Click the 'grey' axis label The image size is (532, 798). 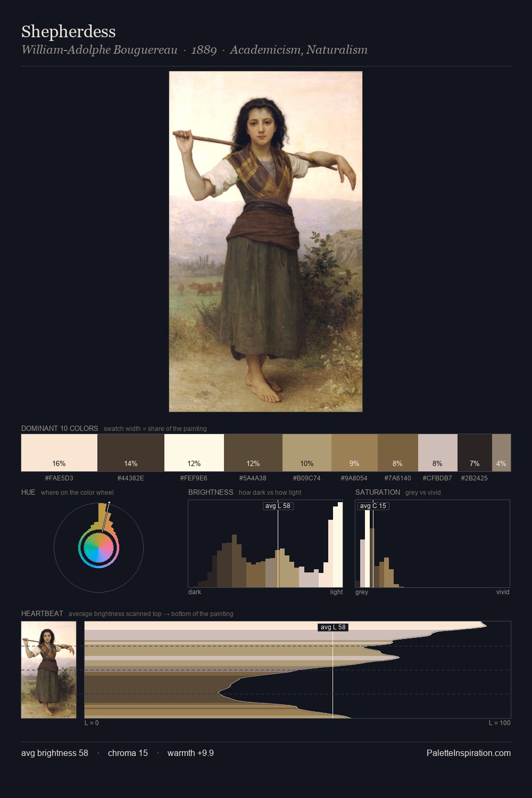point(362,592)
